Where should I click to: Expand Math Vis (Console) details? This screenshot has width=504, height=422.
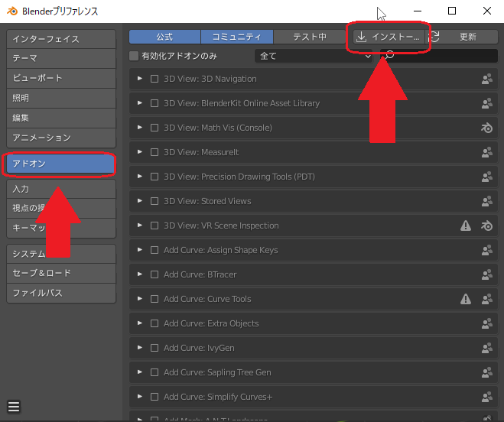pyautogui.click(x=140, y=128)
